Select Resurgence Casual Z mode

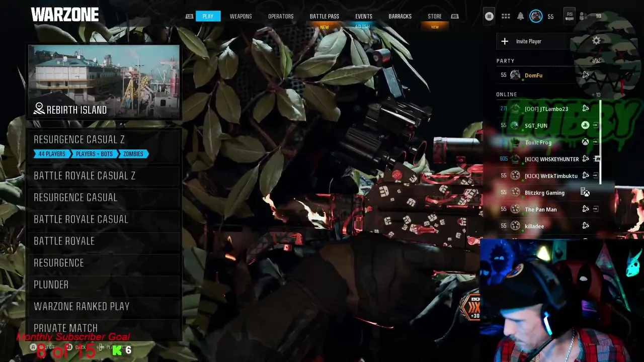[x=104, y=146]
